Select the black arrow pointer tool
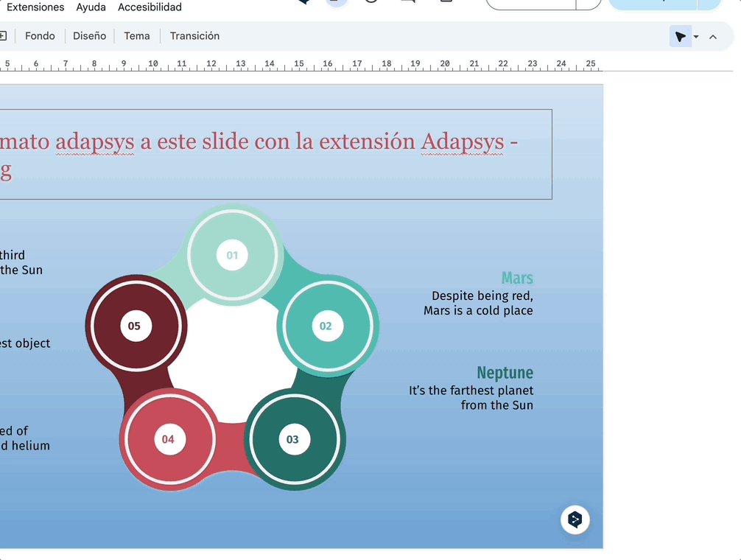The image size is (741, 560). [x=680, y=37]
